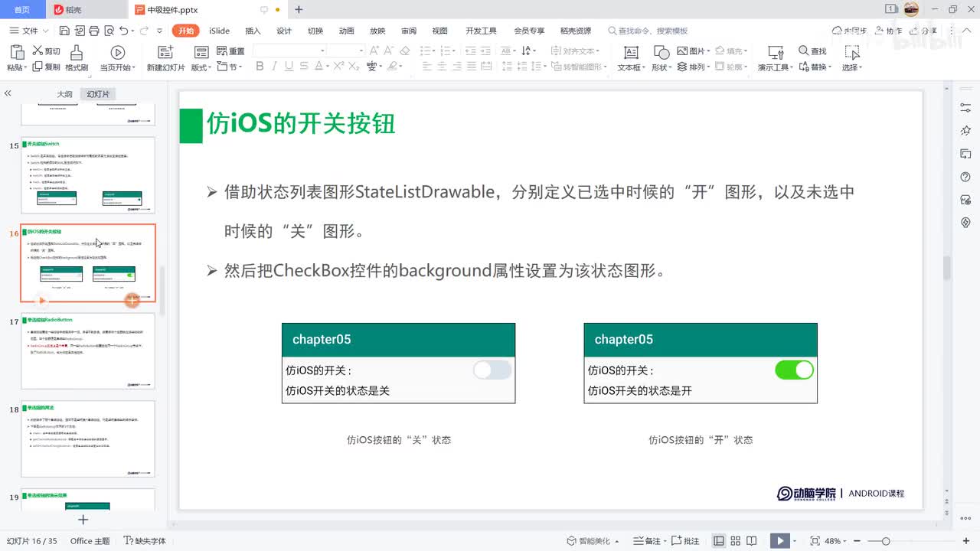Click the 选择 selection tool icon

pyautogui.click(x=851, y=52)
